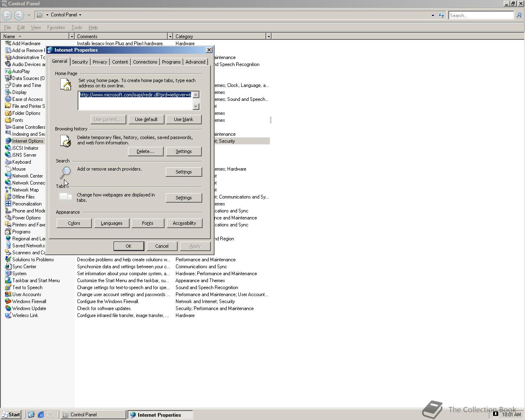Open recent pages dropdown next to Forward
This screenshot has height=420, width=525.
coord(29,15)
